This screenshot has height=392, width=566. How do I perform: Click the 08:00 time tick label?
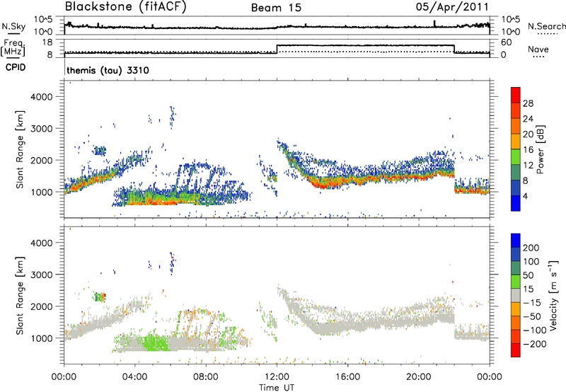[x=206, y=377]
